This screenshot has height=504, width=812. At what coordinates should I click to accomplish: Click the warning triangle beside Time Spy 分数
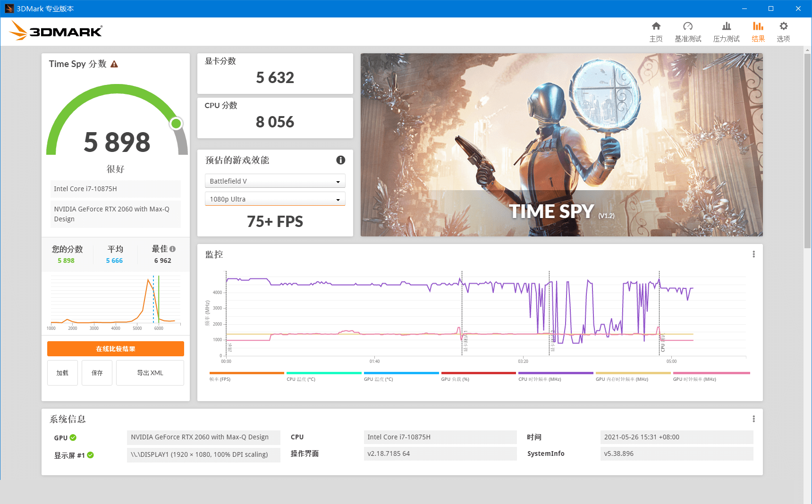click(x=114, y=64)
